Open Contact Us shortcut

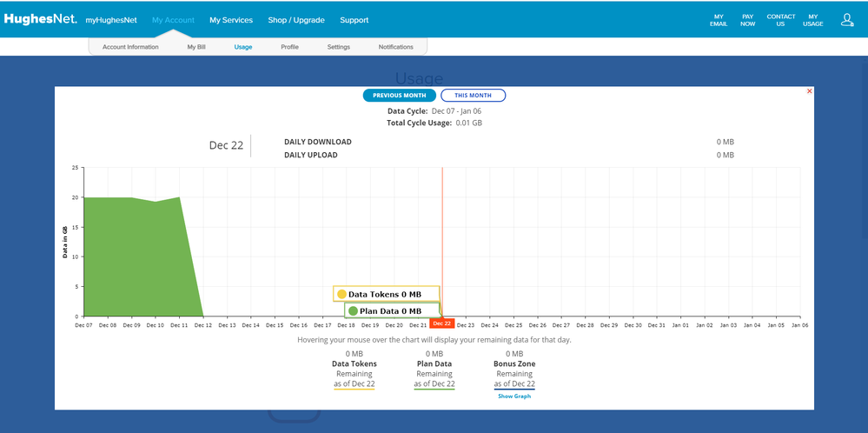780,20
